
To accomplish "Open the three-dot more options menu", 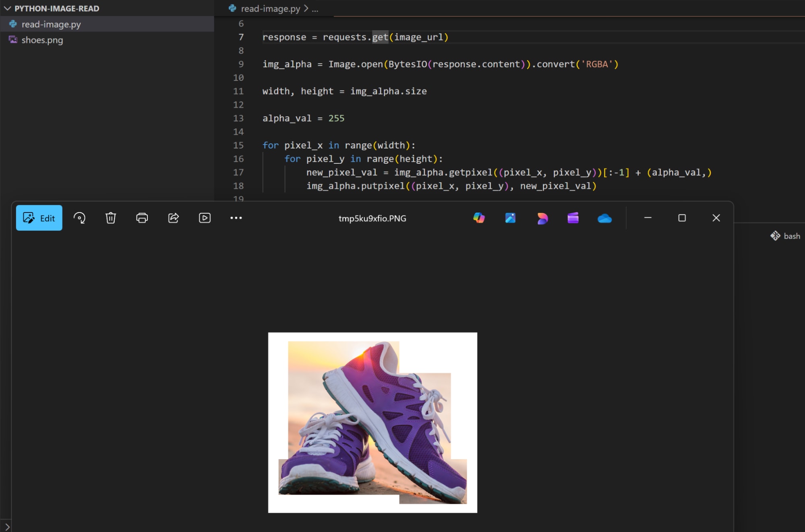I will (x=236, y=218).
